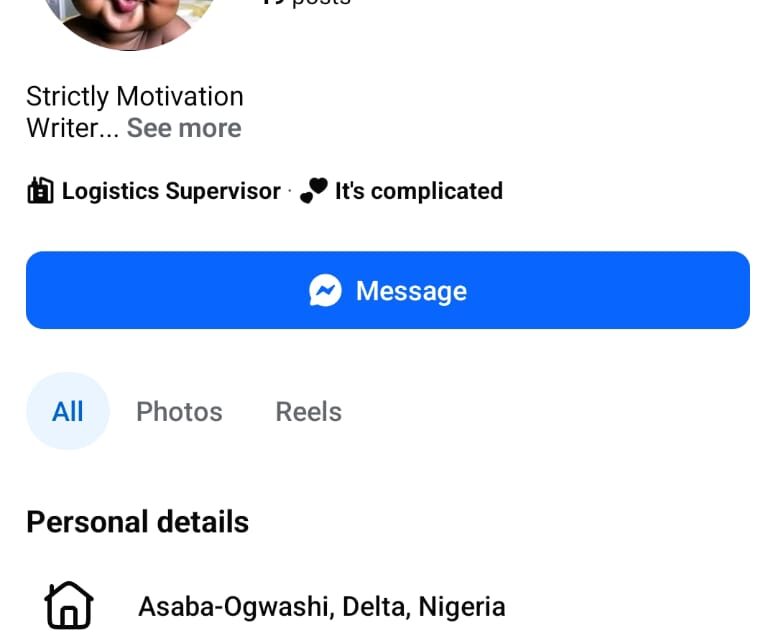Tap the It's complicated relationship status
This screenshot has width=776, height=640.
tap(418, 191)
